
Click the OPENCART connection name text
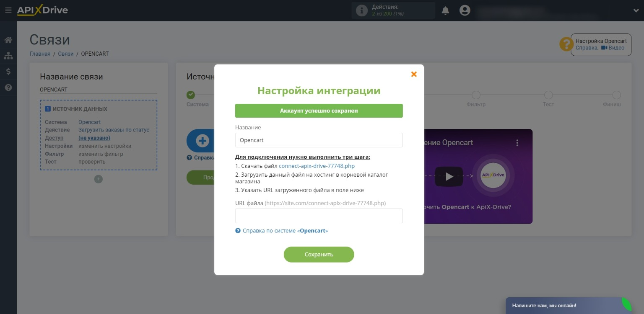click(x=54, y=90)
